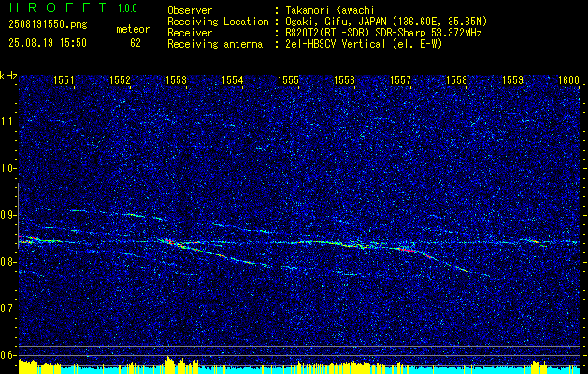Screen dimensions: 588x374
Task: Click the 1554 time marker
Action: pos(233,79)
